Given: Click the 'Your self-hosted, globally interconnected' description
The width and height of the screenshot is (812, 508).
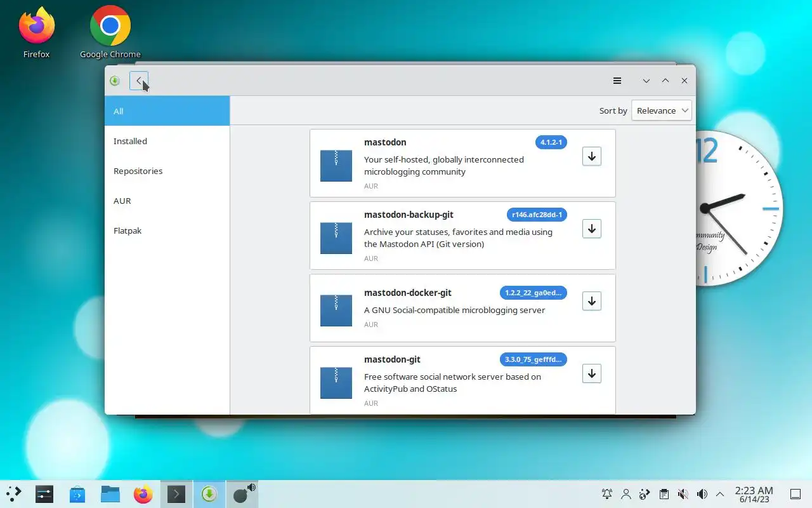Looking at the screenshot, I should coord(444,166).
